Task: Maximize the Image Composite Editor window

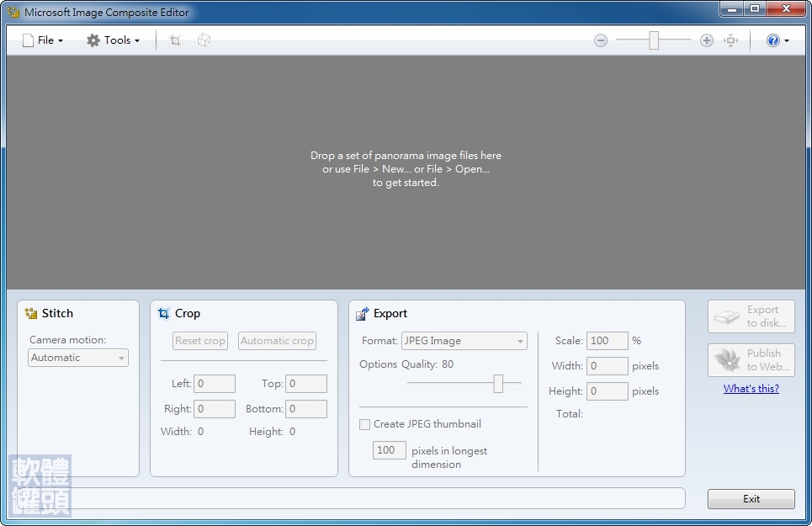Action: point(755,8)
